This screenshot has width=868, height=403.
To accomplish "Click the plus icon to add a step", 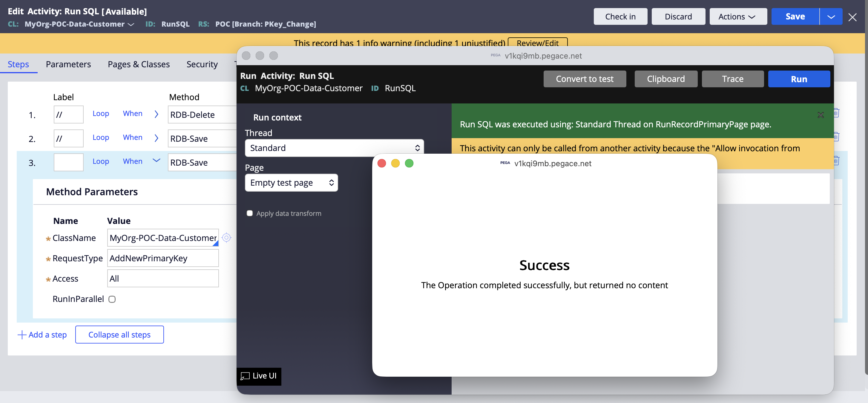I will 22,335.
